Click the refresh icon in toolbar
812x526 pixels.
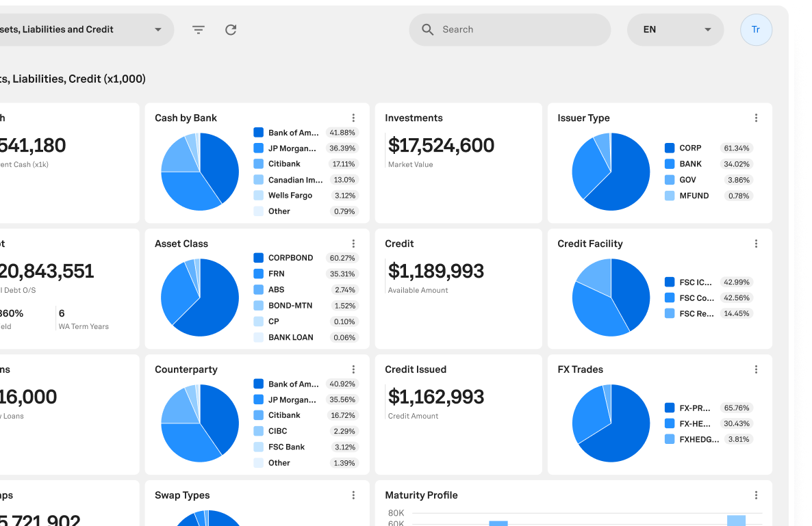231,29
